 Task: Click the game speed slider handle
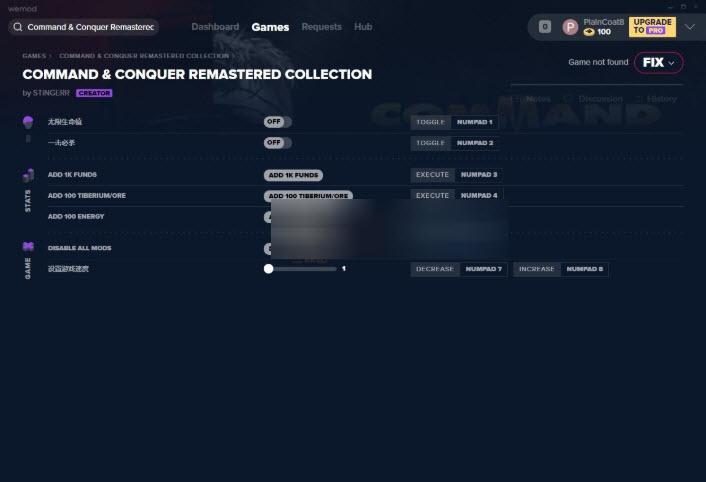268,269
